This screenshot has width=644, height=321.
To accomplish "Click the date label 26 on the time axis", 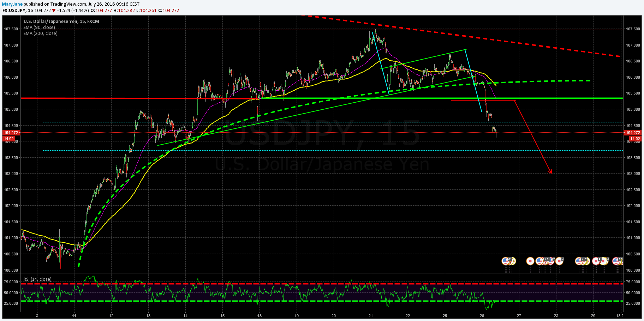I will point(482,316).
